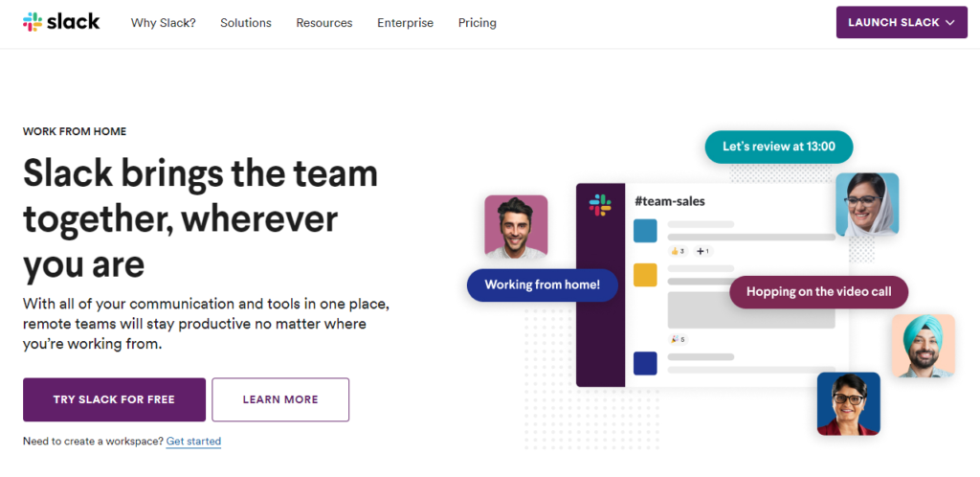Click the paragraph about remote teams staying productive

(207, 324)
